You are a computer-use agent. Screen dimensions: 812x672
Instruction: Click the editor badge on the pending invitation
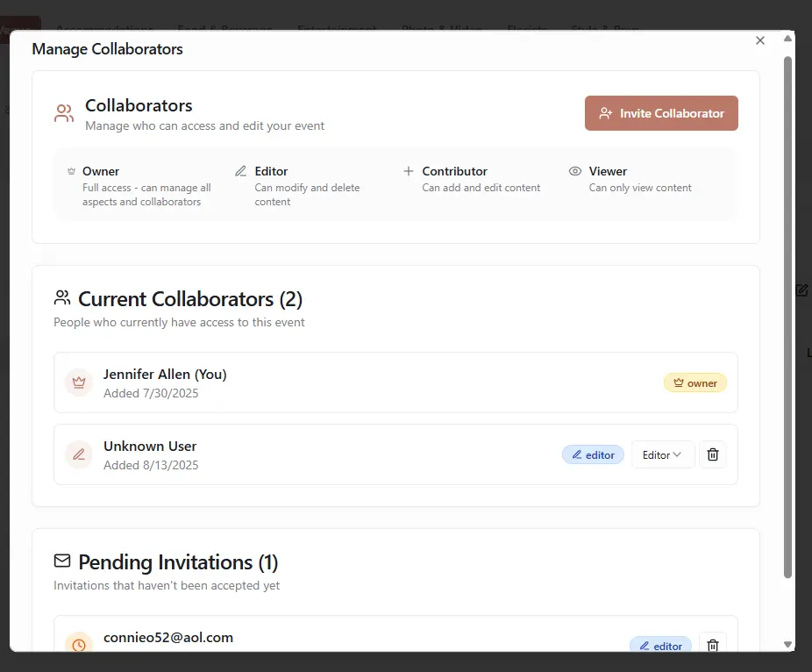click(x=660, y=646)
